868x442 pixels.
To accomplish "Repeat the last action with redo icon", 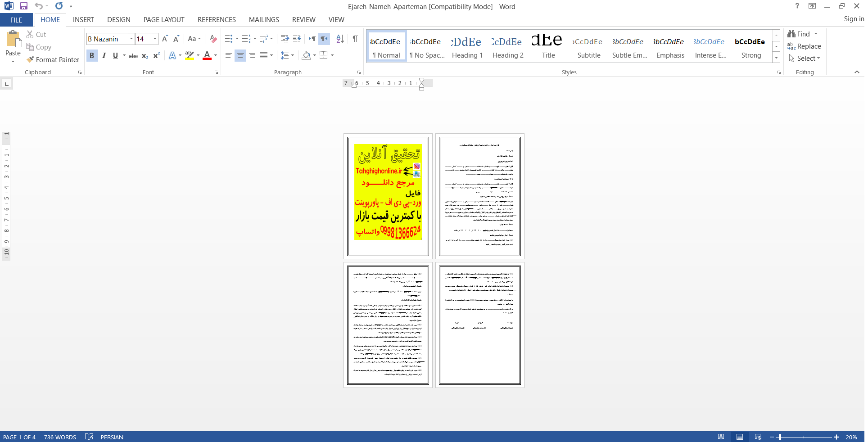I will [59, 6].
